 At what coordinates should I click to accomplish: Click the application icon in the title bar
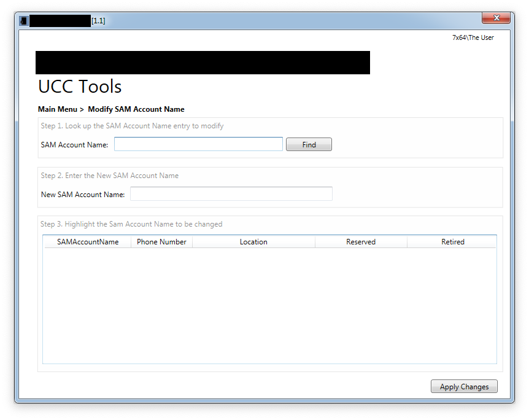23,21
